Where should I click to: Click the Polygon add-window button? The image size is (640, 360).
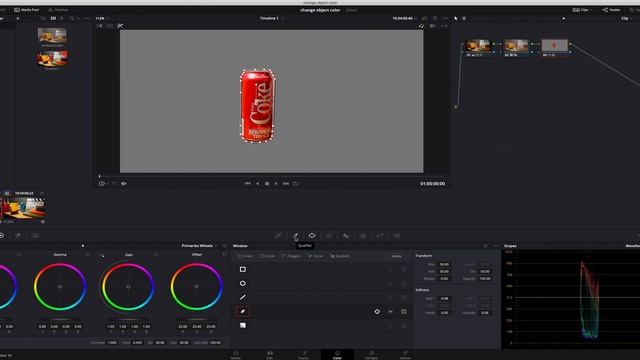[x=291, y=256]
